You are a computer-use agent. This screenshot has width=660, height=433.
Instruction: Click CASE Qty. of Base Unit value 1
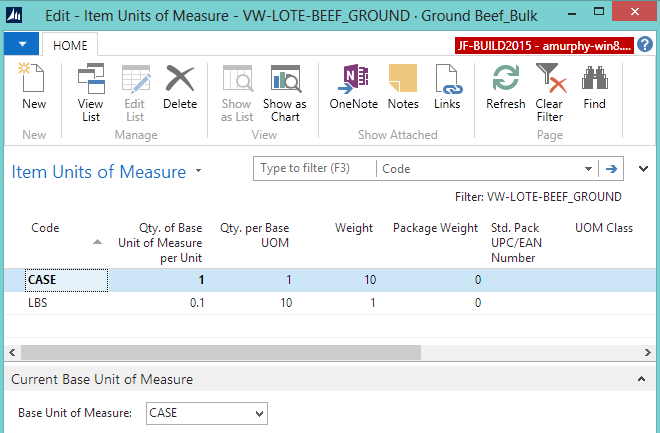[202, 280]
